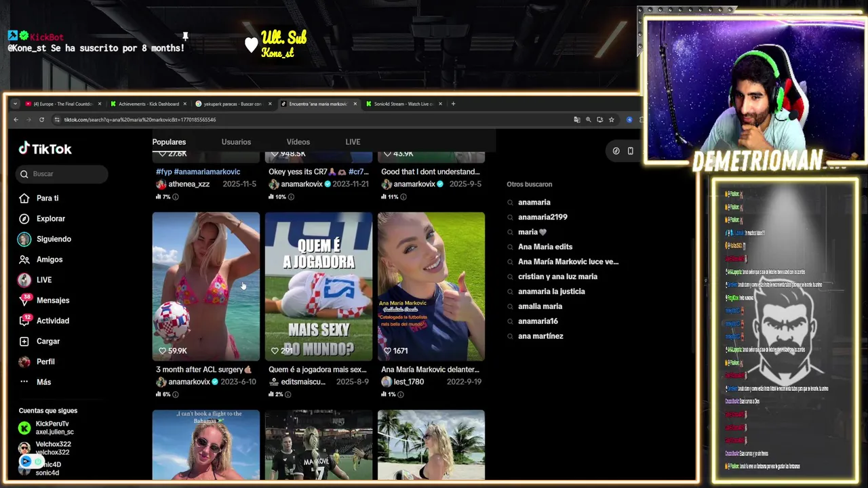Click the 'Ana María Markovic delanter...' caption
Image resolution: width=868 pixels, height=488 pixels.
[430, 370]
